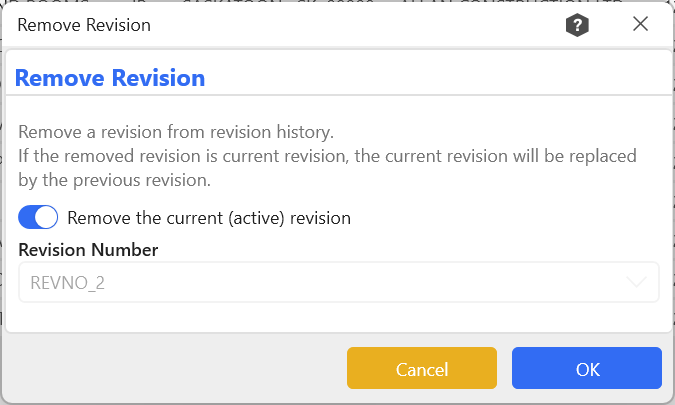Open the Revision Number combo box
Image resolution: width=675 pixels, height=405 pixels.
coord(338,283)
